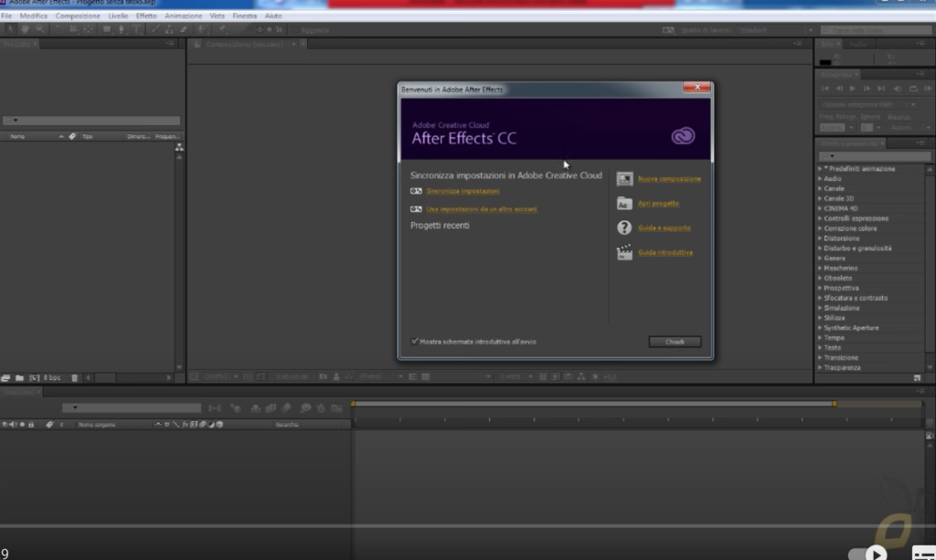Select the Rectangle shape tool

click(x=107, y=29)
